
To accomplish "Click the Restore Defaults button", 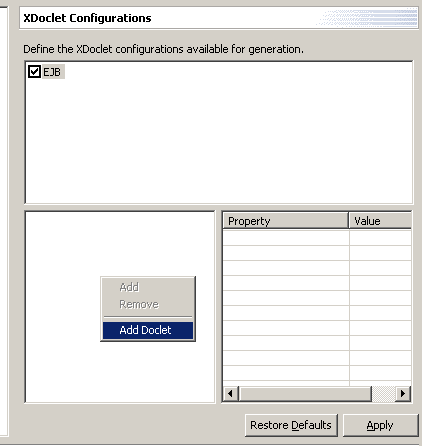I will [291, 425].
